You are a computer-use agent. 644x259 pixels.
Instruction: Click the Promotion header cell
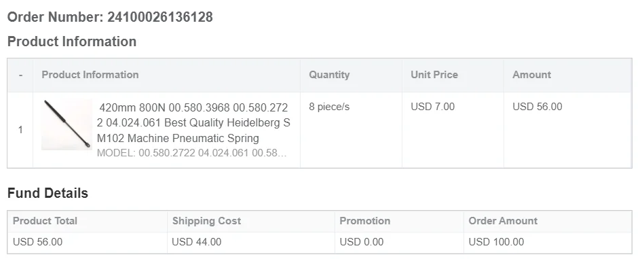(399, 221)
